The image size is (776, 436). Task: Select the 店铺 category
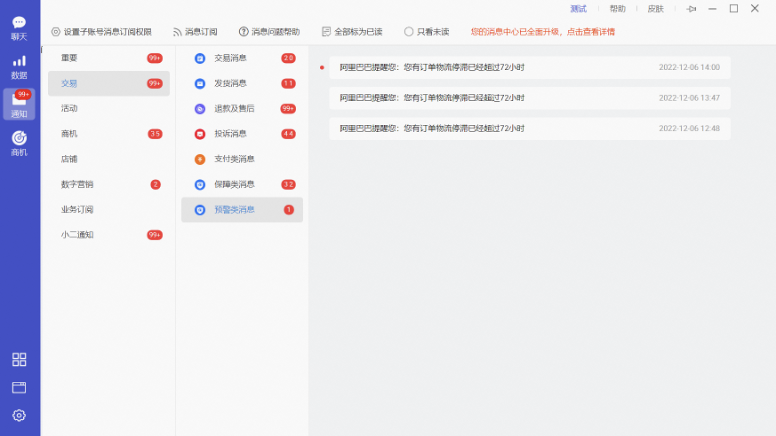click(109, 159)
